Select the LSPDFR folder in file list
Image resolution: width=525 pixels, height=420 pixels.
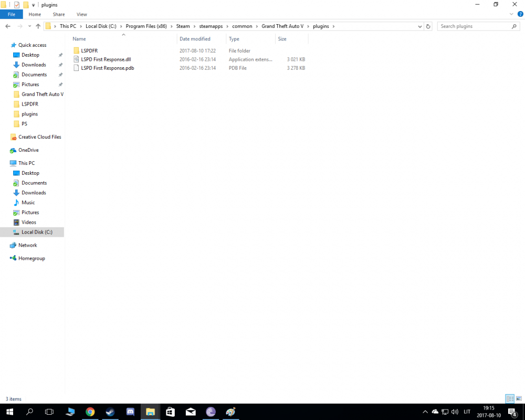[x=89, y=50]
